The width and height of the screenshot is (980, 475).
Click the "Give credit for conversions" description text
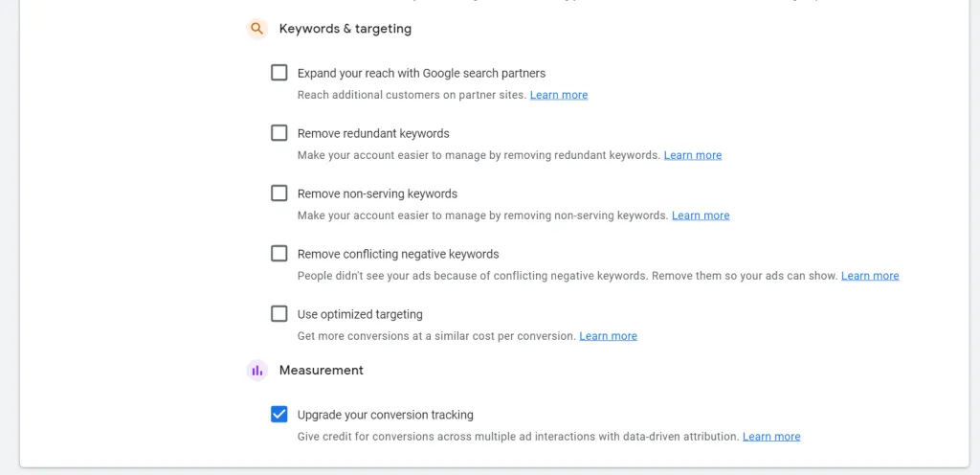518,437
